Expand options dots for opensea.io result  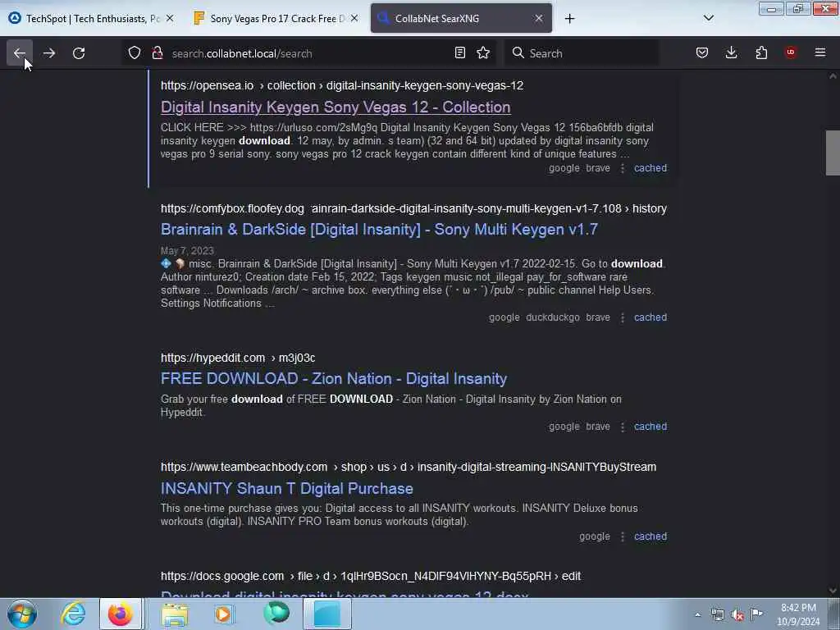point(623,168)
